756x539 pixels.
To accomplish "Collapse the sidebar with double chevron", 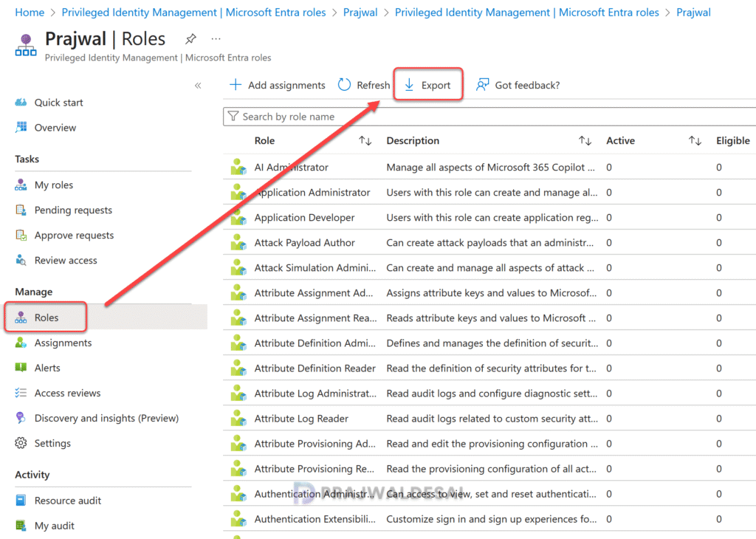I will click(198, 86).
